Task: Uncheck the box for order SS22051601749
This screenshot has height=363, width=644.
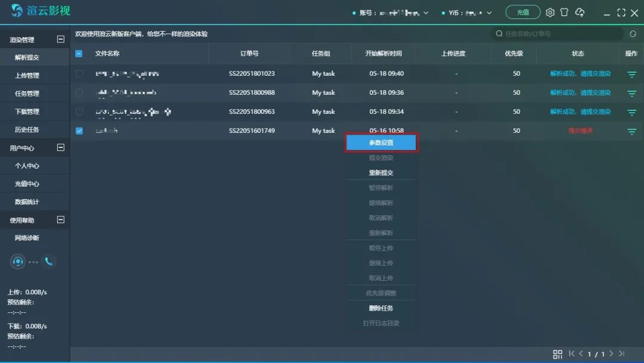Action: [79, 131]
